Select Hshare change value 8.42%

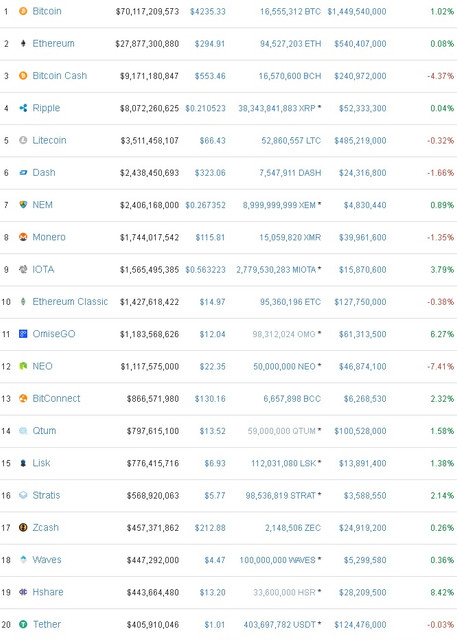(x=442, y=592)
